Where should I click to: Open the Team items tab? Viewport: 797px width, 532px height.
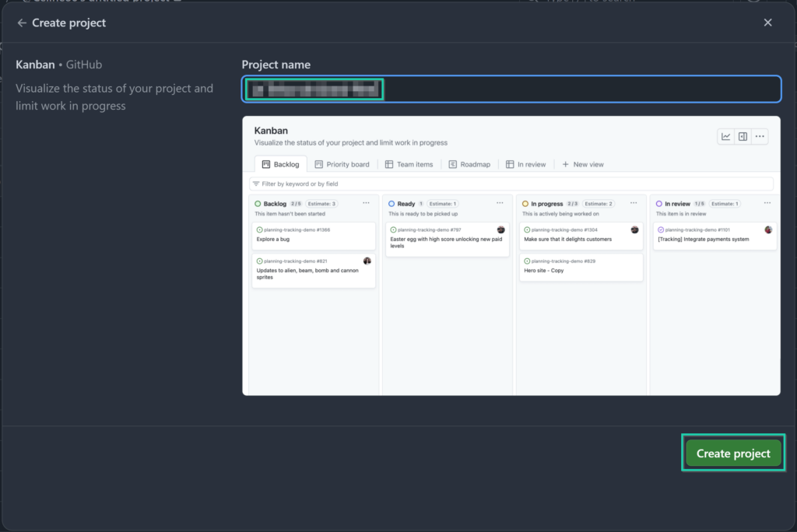(409, 164)
